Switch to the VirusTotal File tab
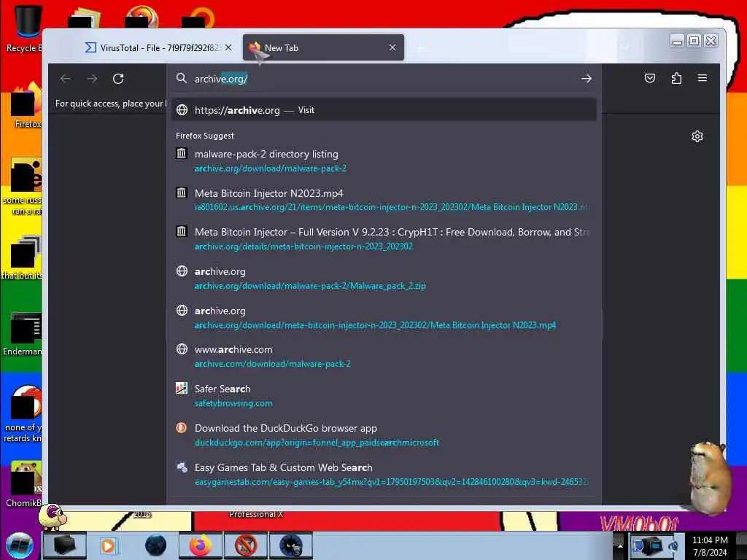Viewport: 747px width, 560px height. 158,47
